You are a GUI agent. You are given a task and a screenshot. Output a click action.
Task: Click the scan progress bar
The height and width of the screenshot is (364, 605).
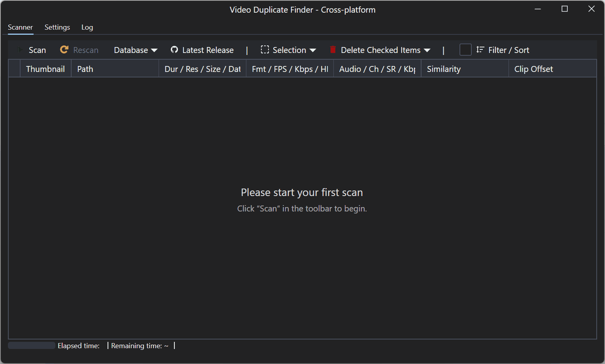31,345
